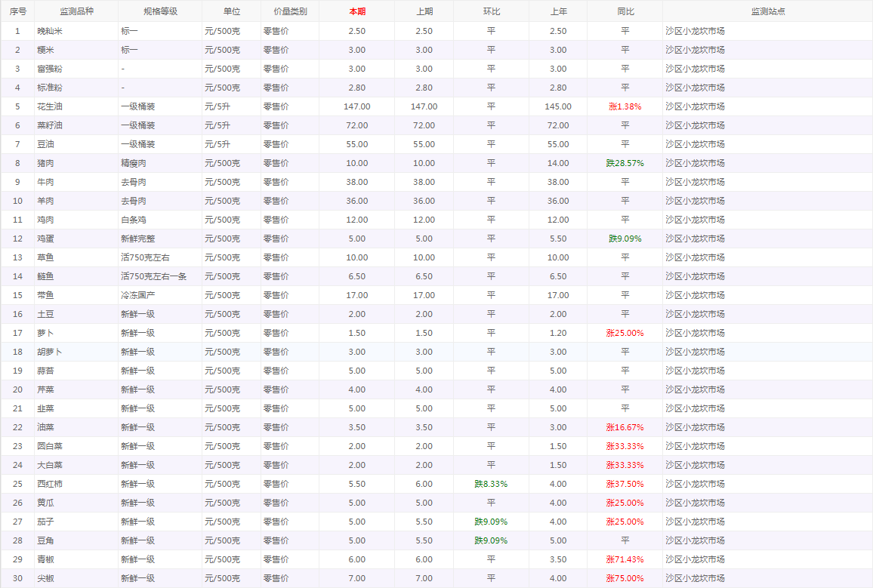
Task: Click the 涨71.43% value in 青椒 row
Action: [625, 559]
